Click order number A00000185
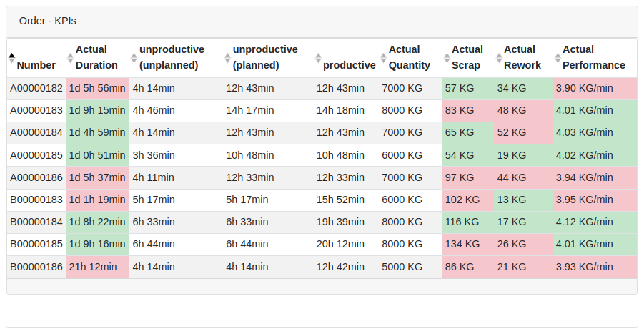 tap(36, 156)
